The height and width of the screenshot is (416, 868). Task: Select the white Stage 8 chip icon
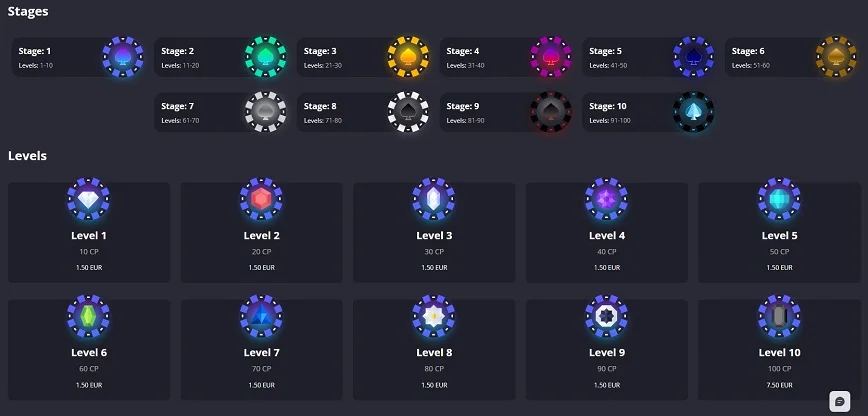click(x=408, y=112)
